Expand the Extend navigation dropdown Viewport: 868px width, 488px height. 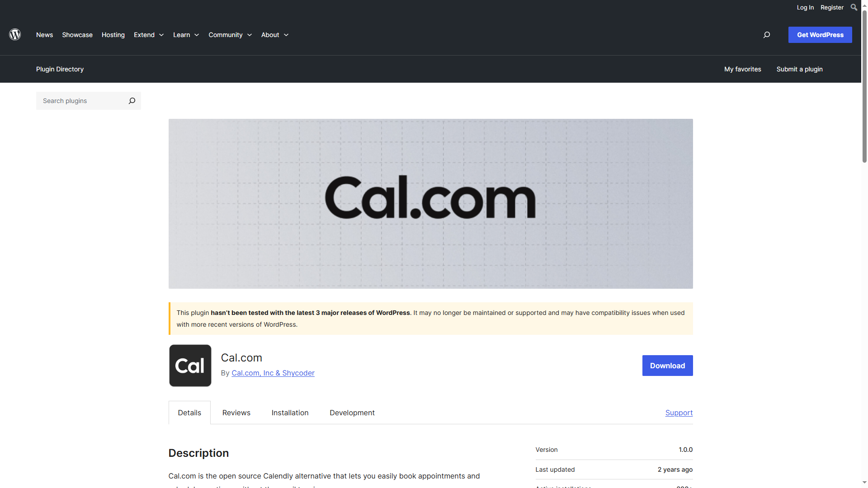click(x=148, y=34)
